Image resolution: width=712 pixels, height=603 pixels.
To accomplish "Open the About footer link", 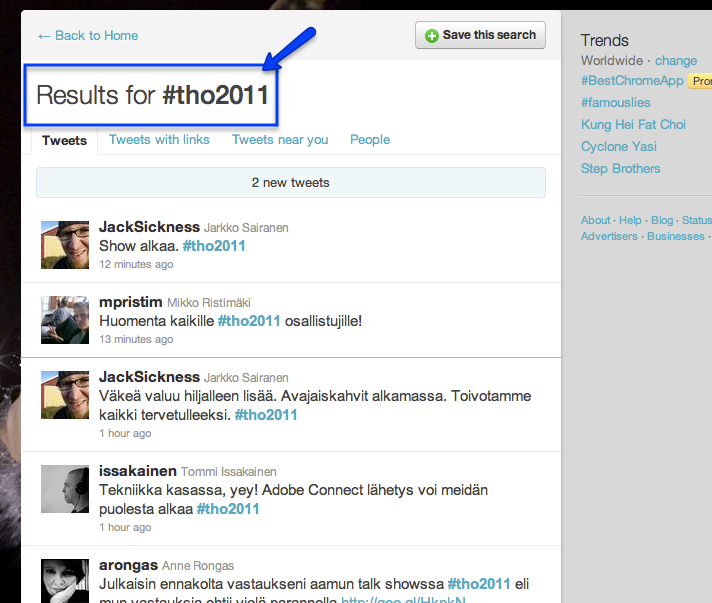I will coord(596,220).
